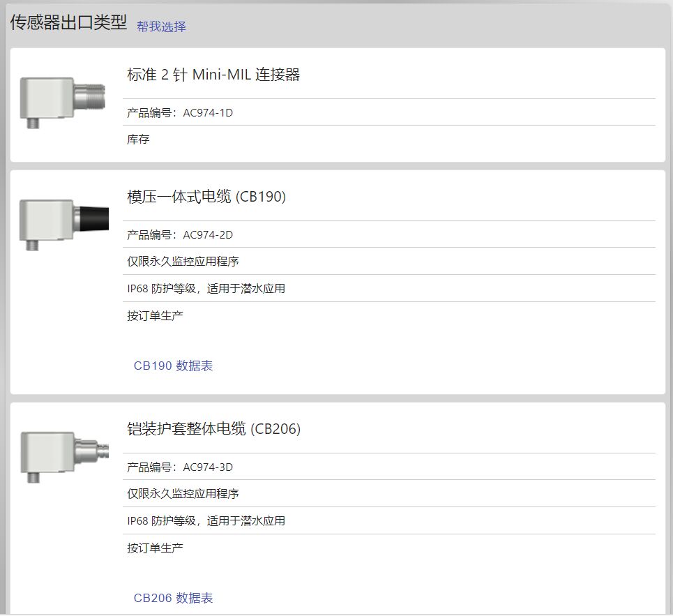Image resolution: width=673 pixels, height=616 pixels.
Task: Click the 传感器出口类型 section heading
Action: tap(68, 22)
